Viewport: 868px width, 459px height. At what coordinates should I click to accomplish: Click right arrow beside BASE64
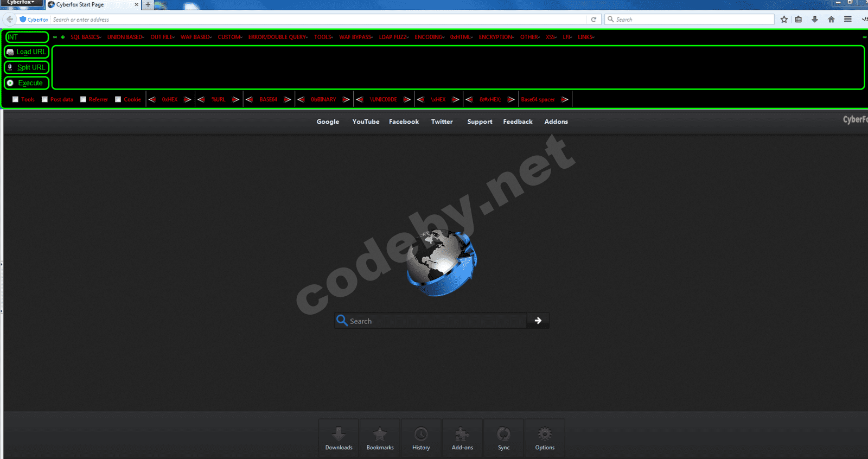(288, 99)
